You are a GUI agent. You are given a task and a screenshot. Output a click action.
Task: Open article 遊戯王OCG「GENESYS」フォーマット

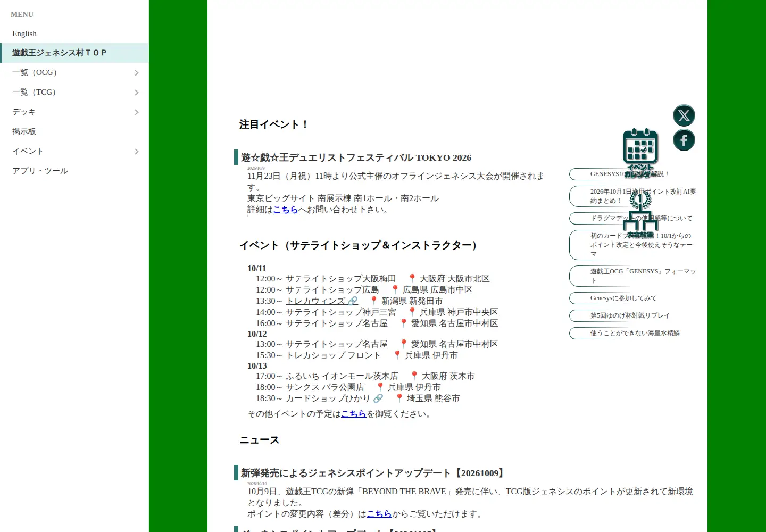tap(633, 276)
